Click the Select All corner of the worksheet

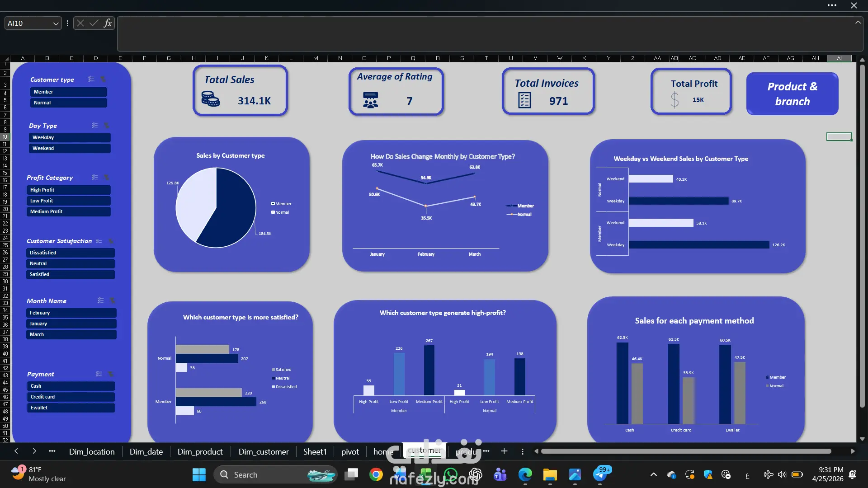pyautogui.click(x=5, y=58)
